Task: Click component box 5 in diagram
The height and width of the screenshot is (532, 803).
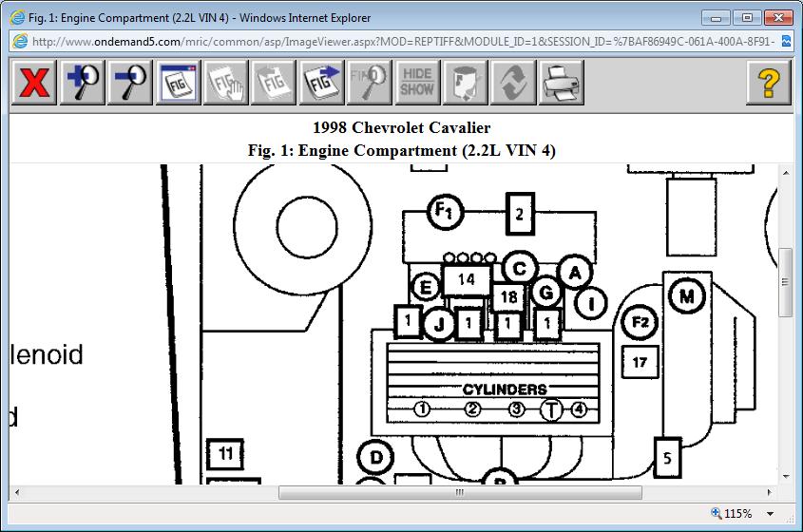Action: 667,458
